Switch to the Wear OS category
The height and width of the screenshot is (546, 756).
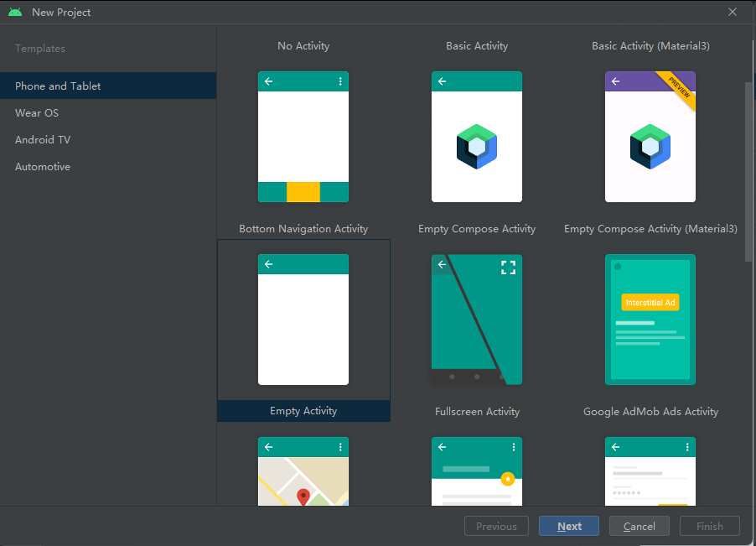pos(36,112)
